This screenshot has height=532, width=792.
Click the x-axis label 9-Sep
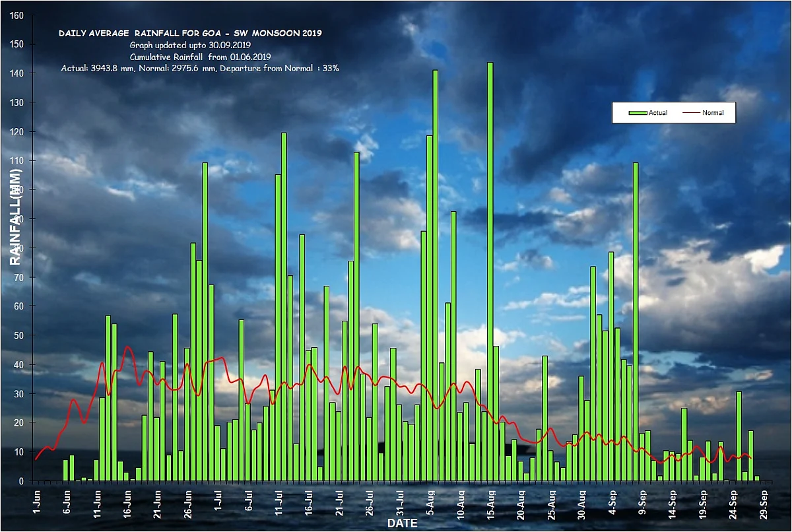(642, 501)
